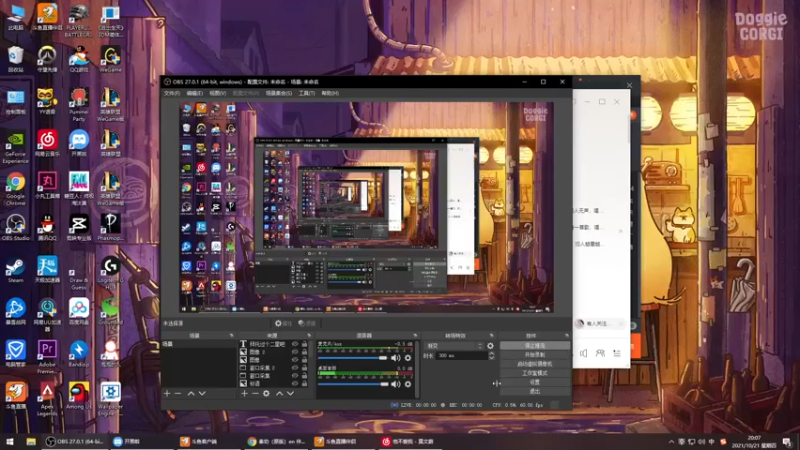Toggle visibility of 窗口采集 source
Viewport: 800px width, 450px height.
click(x=295, y=376)
